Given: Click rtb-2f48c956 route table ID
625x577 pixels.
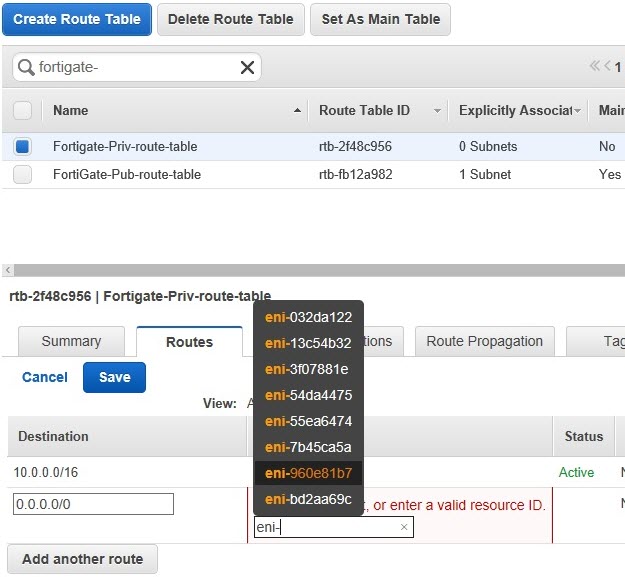Looking at the screenshot, I should click(356, 146).
